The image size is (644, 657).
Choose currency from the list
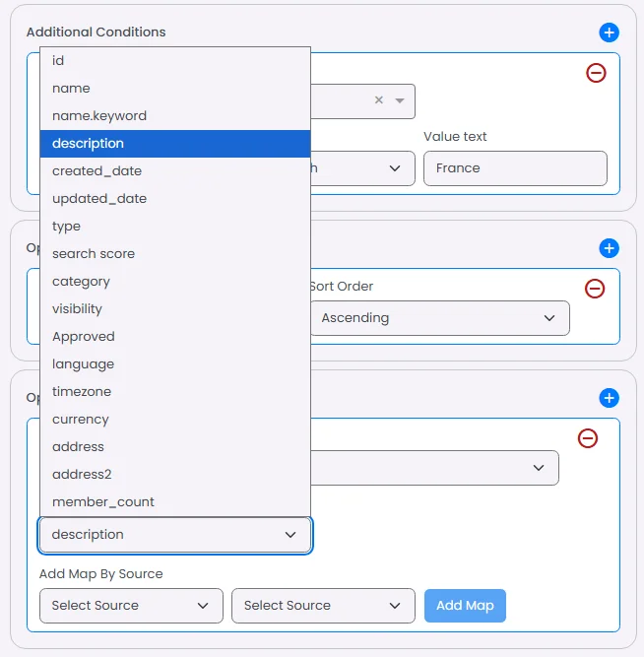click(175, 420)
